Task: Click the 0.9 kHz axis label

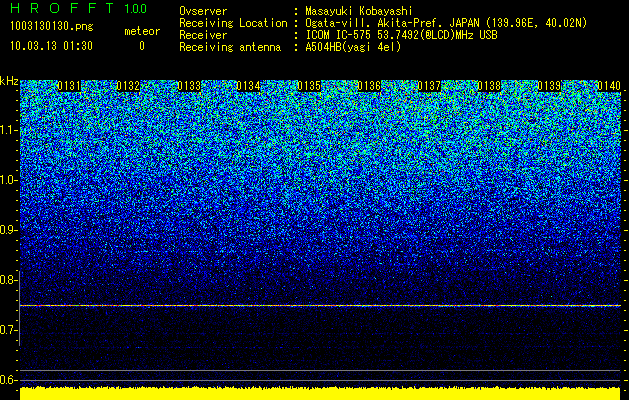Action: [x=8, y=230]
